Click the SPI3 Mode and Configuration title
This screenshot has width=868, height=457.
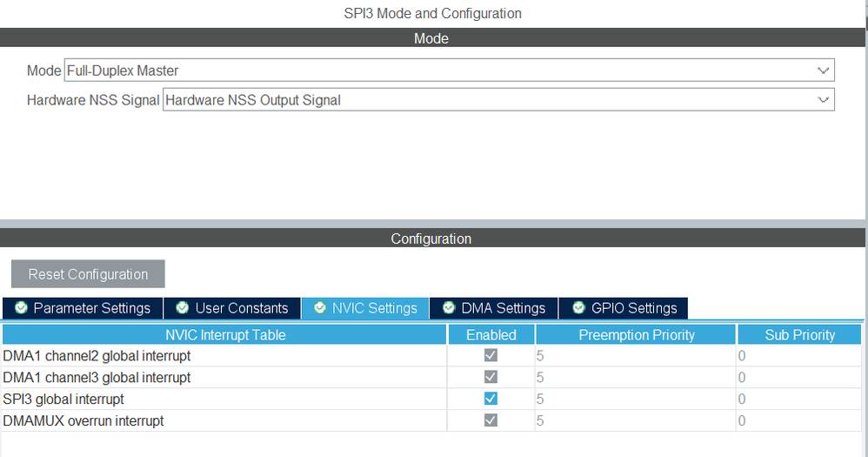[432, 13]
